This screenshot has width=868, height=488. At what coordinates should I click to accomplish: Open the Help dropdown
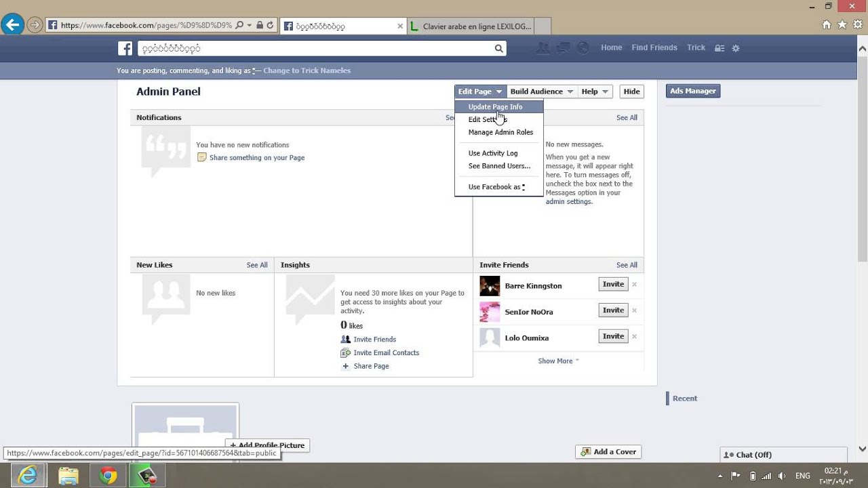595,91
